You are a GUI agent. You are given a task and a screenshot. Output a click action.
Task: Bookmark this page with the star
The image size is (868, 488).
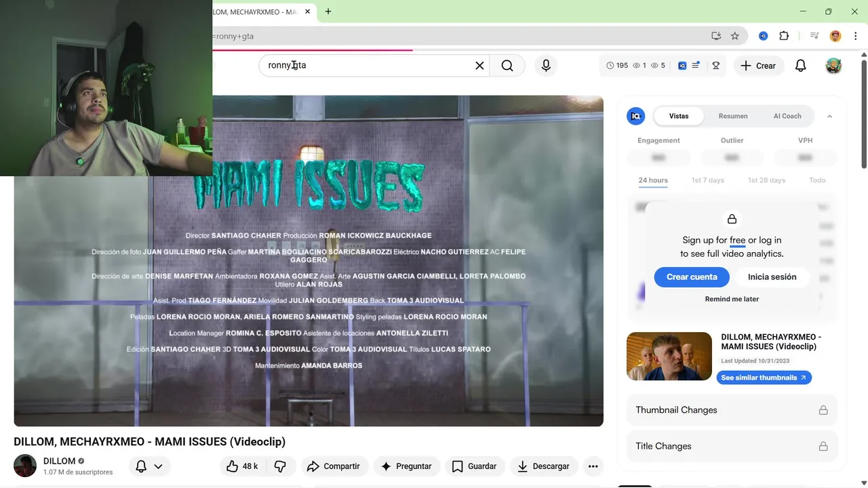pyautogui.click(x=735, y=36)
